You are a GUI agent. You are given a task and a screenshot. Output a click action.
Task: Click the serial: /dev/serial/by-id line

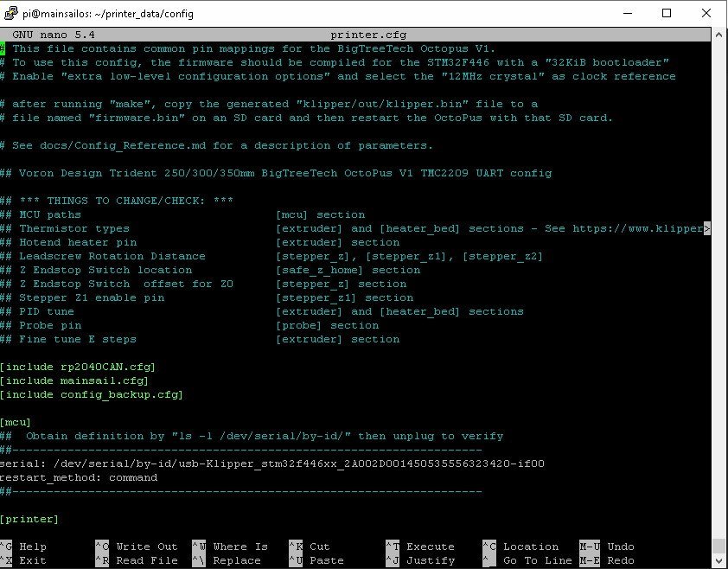click(272, 464)
